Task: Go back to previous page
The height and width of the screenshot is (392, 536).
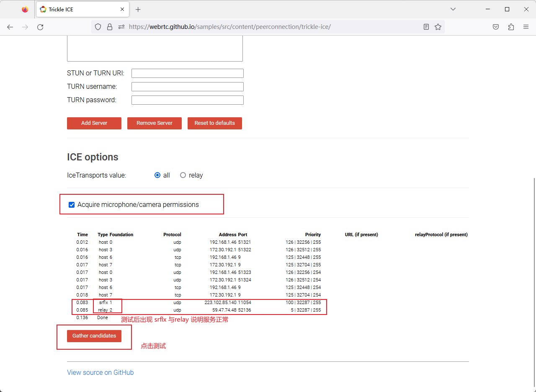Action: (x=10, y=27)
